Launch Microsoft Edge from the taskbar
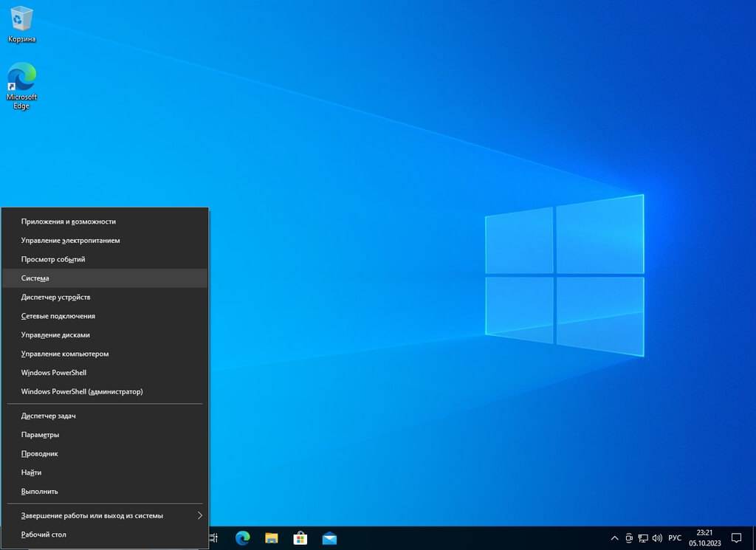Screen dimensions: 756x550 coord(243,538)
